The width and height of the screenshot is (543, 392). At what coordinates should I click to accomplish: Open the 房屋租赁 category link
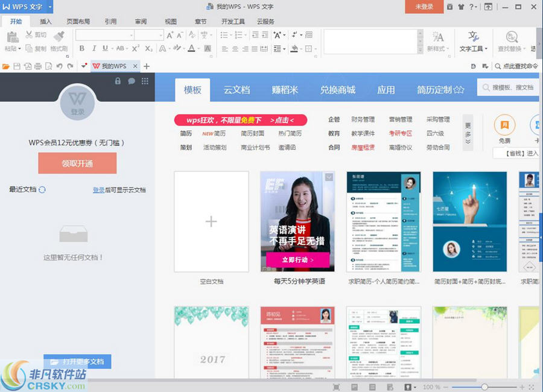click(363, 148)
